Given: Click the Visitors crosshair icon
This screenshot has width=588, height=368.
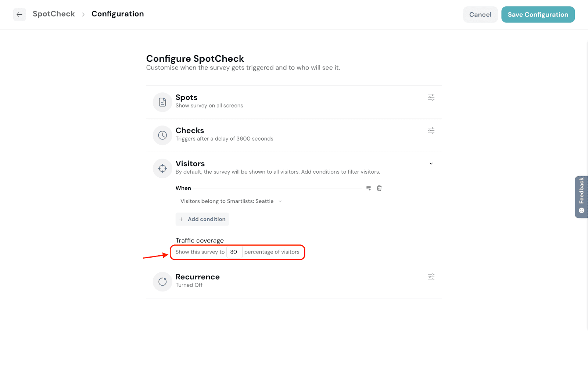Looking at the screenshot, I should pyautogui.click(x=162, y=169).
